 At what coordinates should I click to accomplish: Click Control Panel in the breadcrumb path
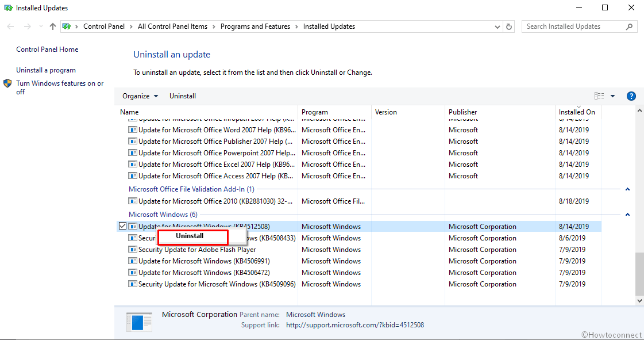point(104,26)
